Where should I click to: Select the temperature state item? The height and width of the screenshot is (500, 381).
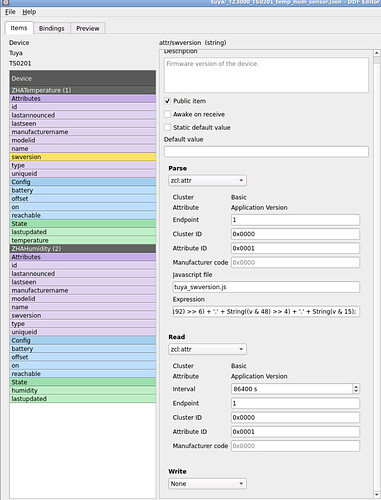(83, 240)
